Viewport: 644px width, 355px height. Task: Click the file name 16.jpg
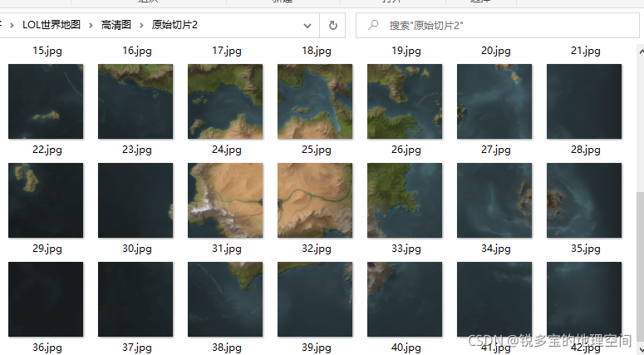[x=137, y=51]
